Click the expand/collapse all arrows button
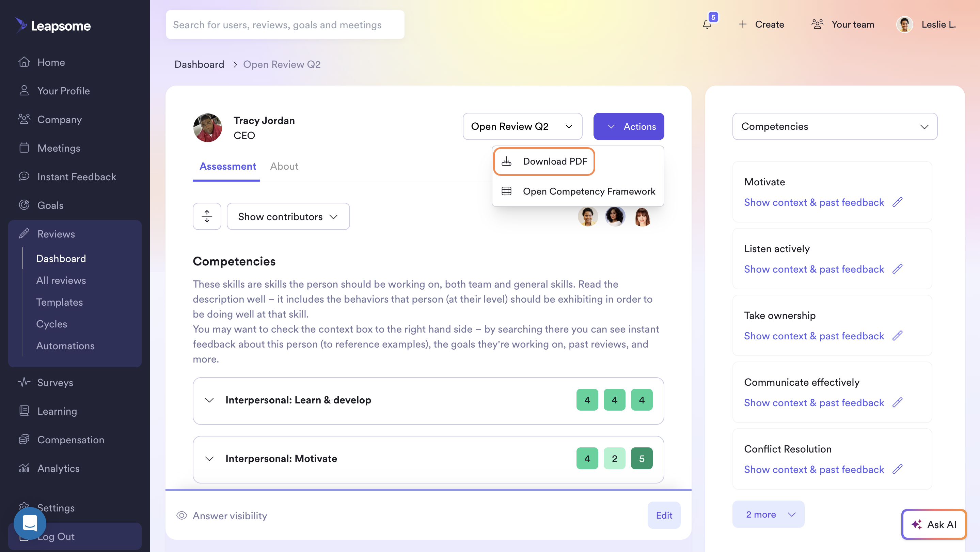Viewport: 980px width, 552px height. coord(207,216)
